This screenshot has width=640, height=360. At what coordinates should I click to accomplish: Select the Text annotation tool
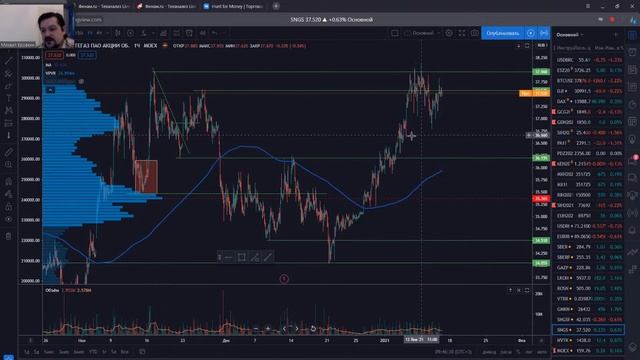pyautogui.click(x=8, y=98)
